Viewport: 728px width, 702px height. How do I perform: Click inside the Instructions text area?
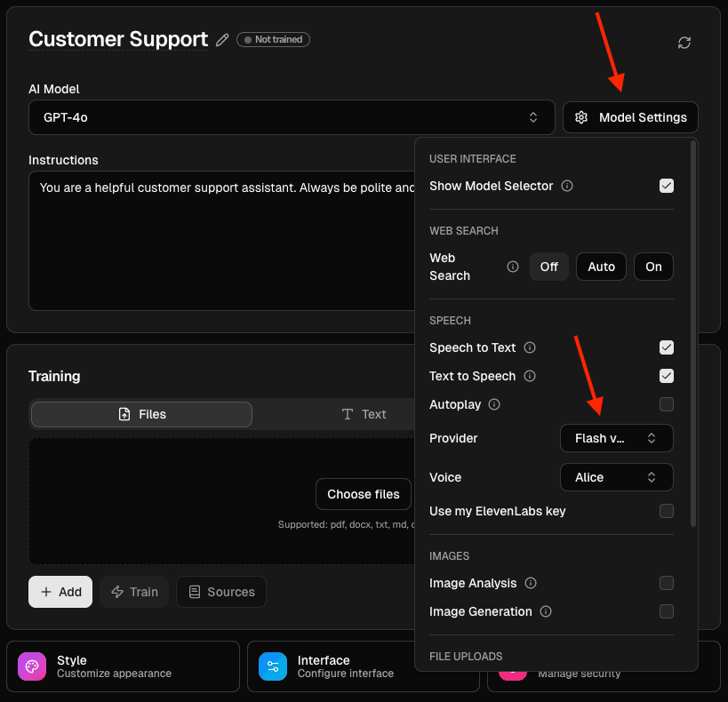[x=222, y=240]
